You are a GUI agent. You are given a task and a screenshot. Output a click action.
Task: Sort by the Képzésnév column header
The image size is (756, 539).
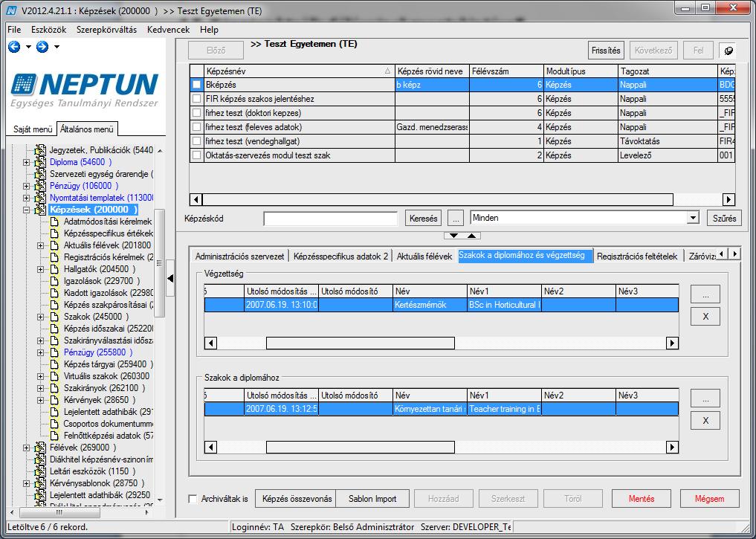[x=299, y=71]
